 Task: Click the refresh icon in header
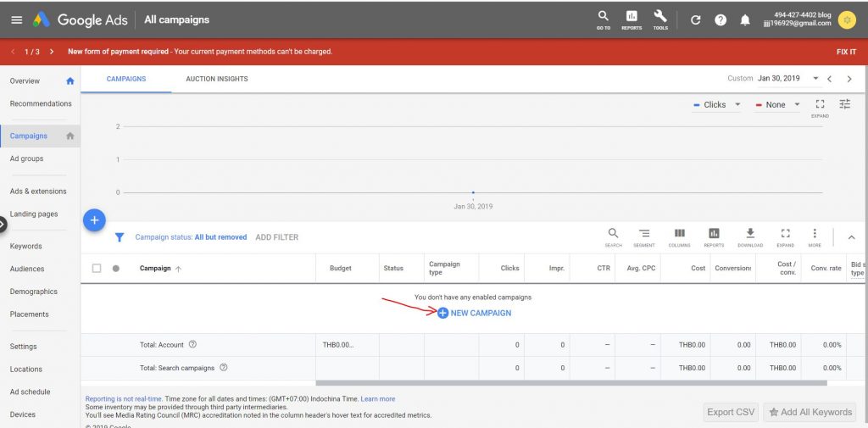696,20
